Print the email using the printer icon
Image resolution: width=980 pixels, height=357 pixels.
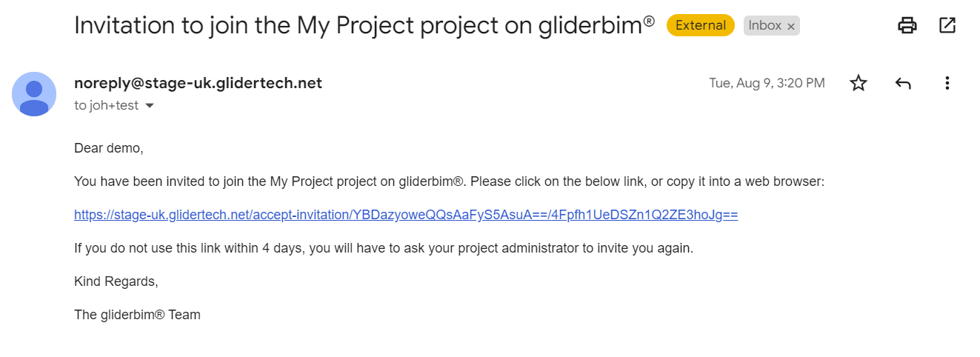pos(907,25)
